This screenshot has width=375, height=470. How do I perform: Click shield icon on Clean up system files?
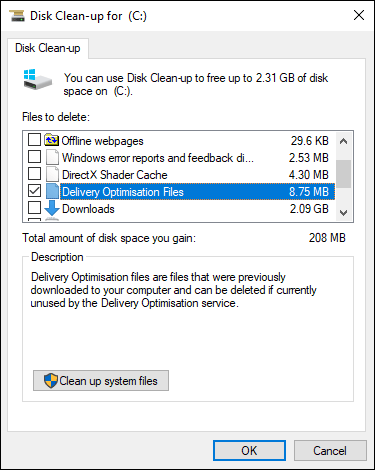point(51,380)
